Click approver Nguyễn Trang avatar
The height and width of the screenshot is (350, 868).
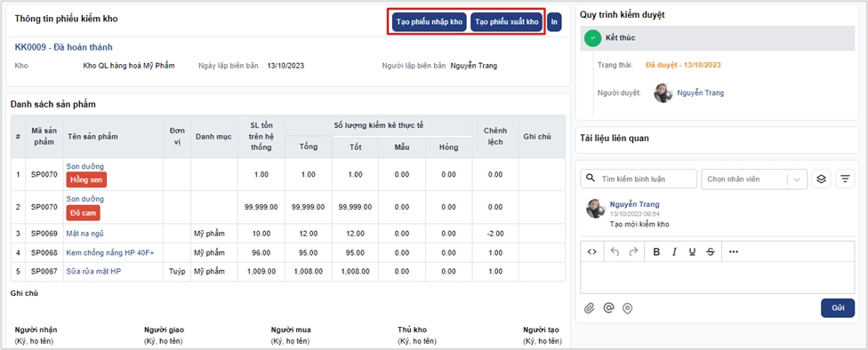pos(663,93)
